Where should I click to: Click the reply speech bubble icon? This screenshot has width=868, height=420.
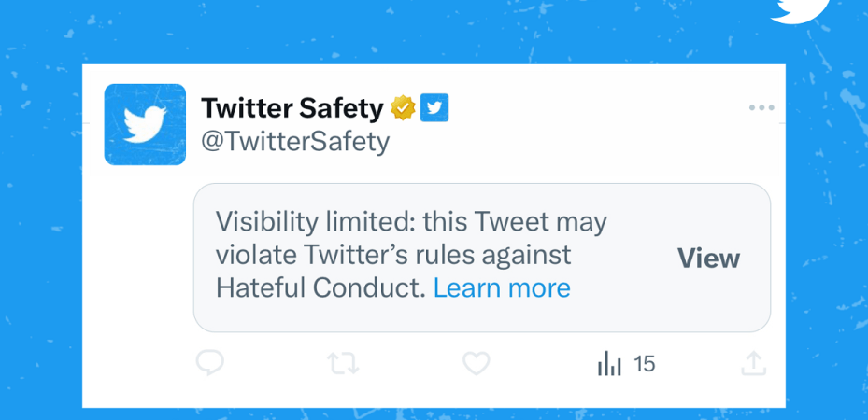(210, 363)
